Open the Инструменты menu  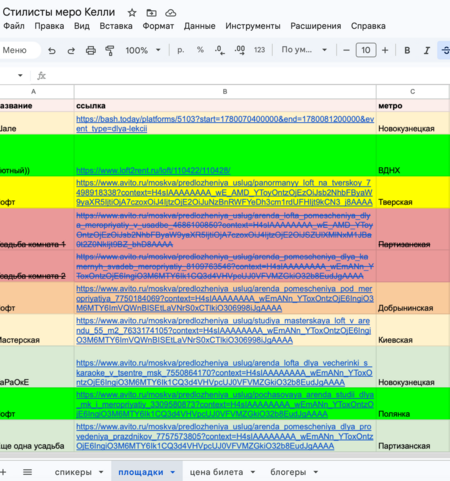(x=253, y=26)
